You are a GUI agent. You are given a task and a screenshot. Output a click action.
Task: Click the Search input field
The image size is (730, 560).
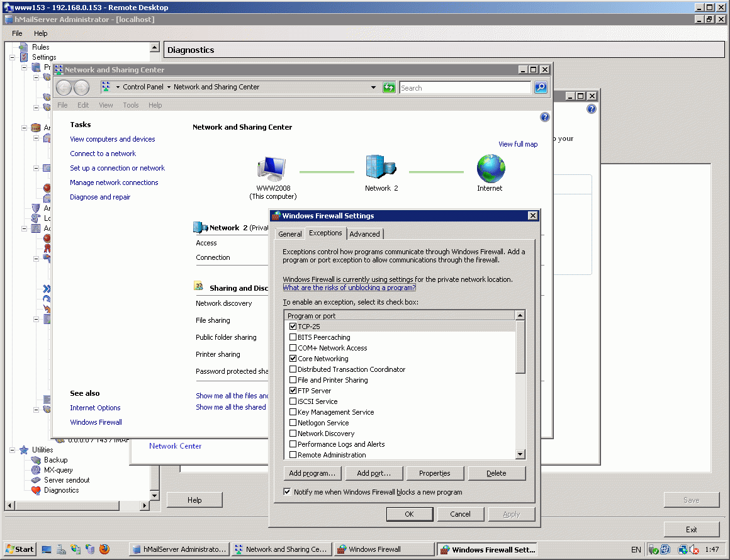[464, 87]
